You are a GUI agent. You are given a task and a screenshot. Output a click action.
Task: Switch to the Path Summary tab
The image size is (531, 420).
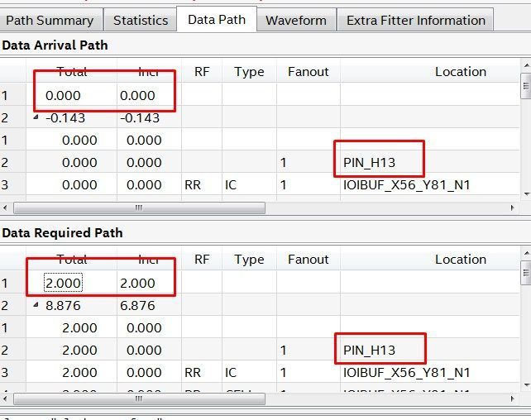click(50, 20)
